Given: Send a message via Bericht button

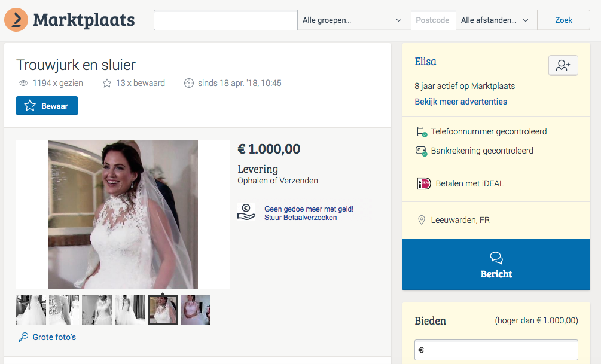Looking at the screenshot, I should (496, 265).
